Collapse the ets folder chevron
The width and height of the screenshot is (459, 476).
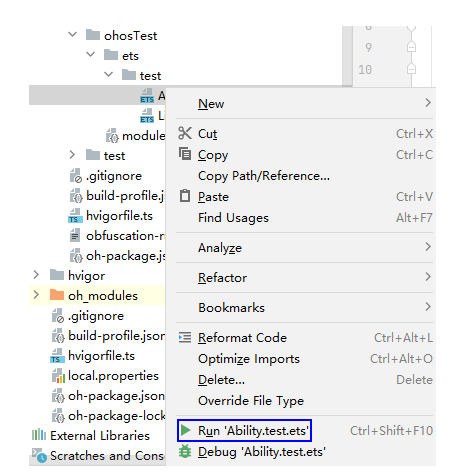90,54
